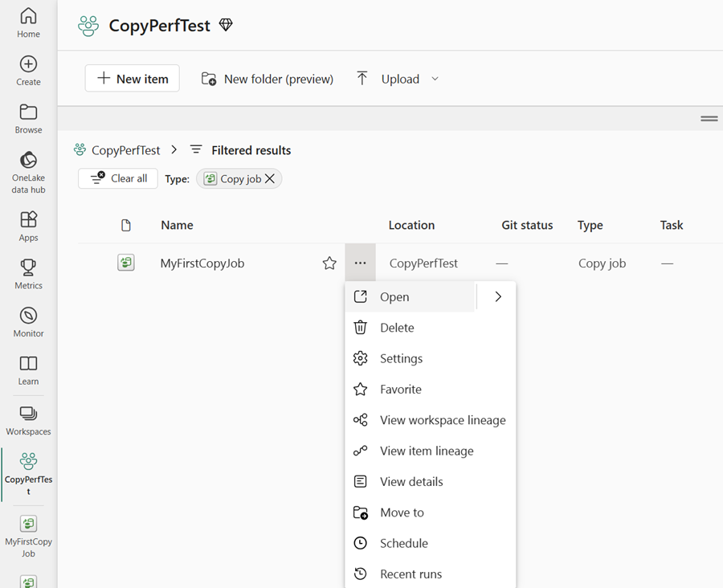Open Apps from the sidebar

pos(28,226)
